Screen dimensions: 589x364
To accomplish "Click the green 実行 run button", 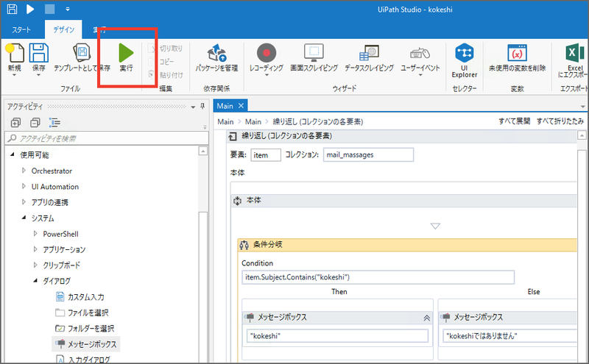I will (126, 53).
